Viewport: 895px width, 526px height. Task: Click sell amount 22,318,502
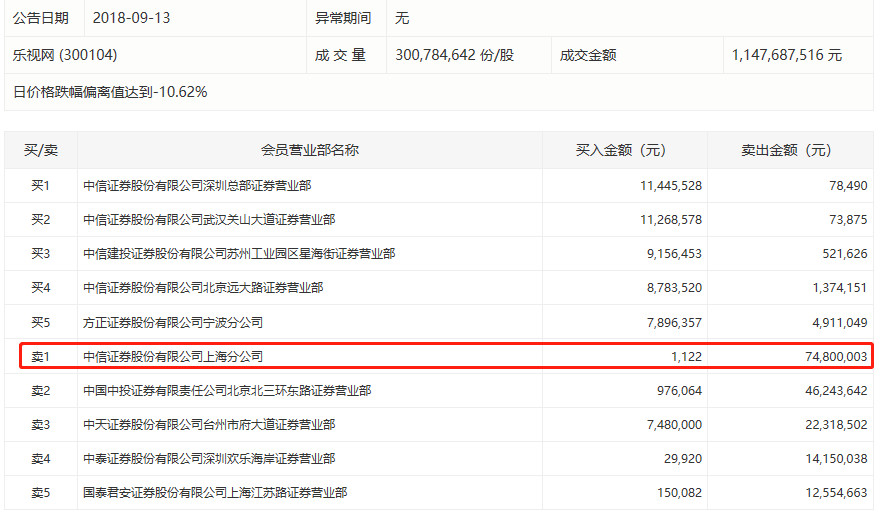coord(836,425)
